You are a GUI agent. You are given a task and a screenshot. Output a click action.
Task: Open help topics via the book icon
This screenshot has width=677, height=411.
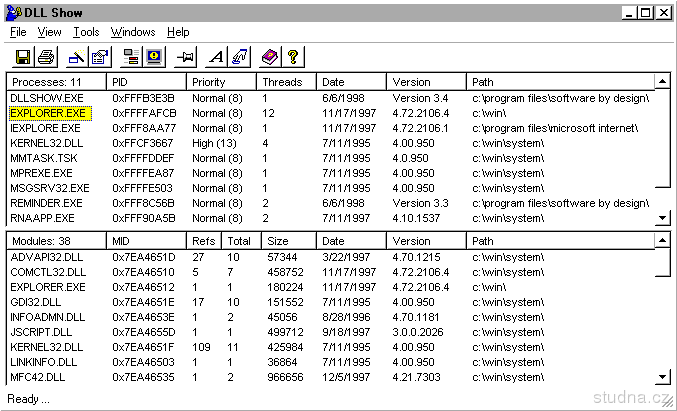point(270,56)
